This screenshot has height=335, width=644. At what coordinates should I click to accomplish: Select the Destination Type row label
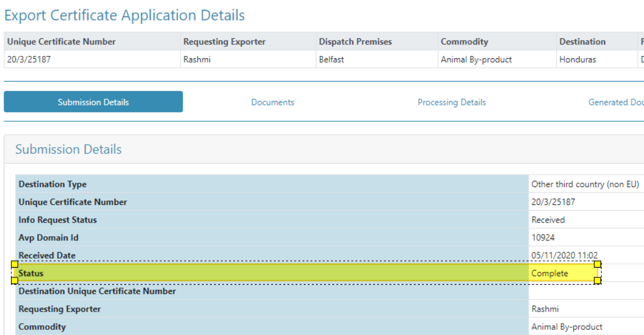(53, 184)
